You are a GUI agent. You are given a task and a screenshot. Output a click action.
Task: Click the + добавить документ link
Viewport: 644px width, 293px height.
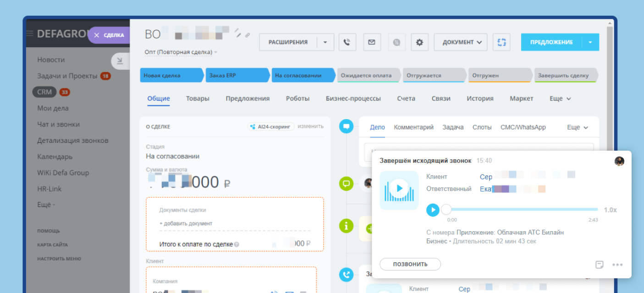pos(186,223)
